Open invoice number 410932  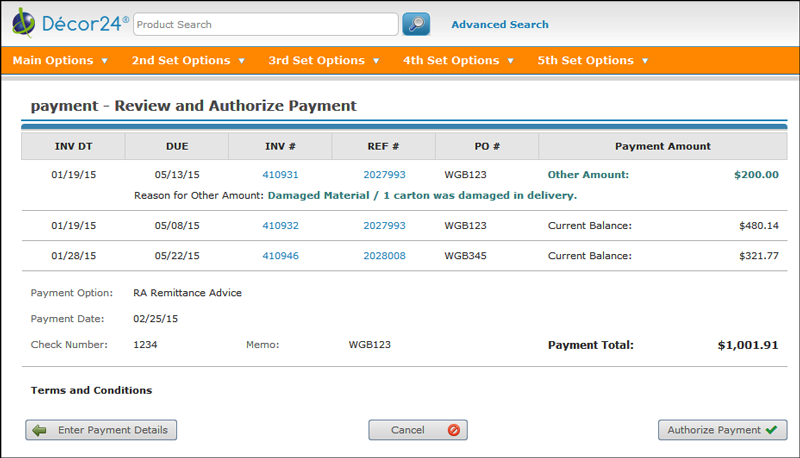click(x=280, y=226)
